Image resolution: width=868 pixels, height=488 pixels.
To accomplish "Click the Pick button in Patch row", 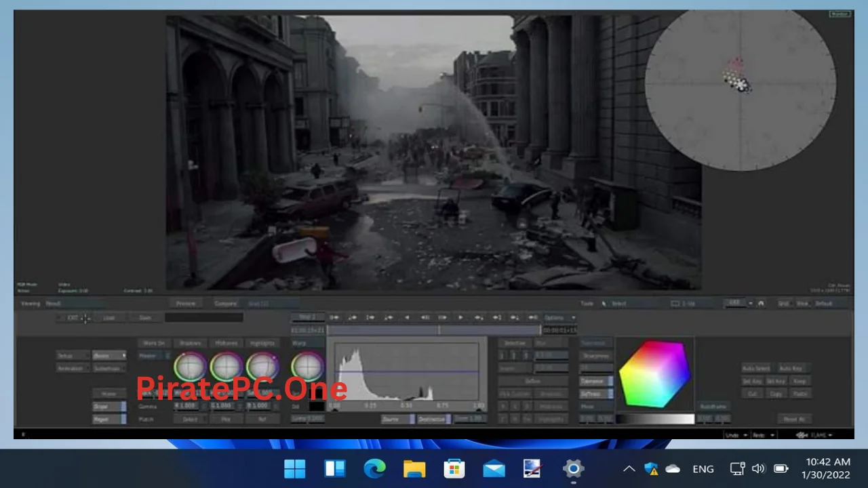I will pyautogui.click(x=226, y=420).
